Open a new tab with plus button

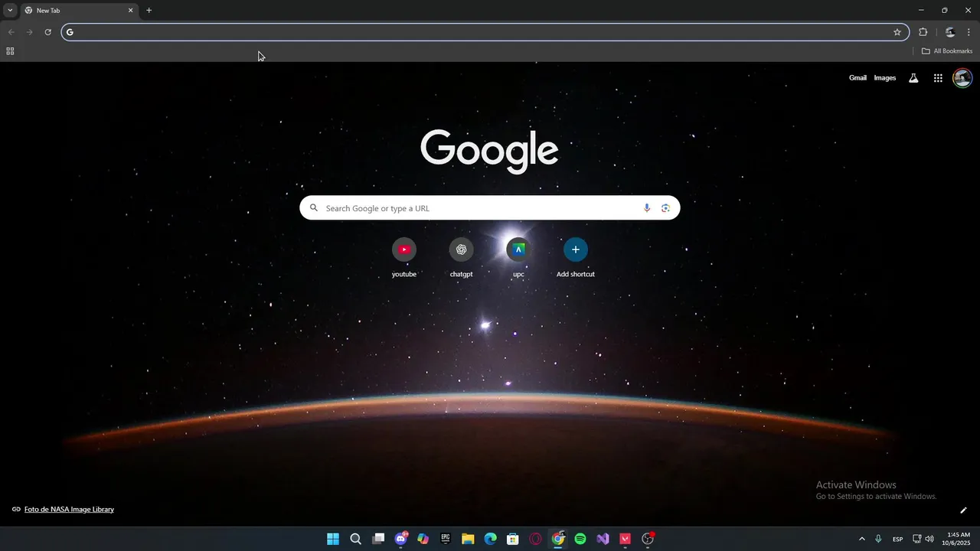pos(149,11)
